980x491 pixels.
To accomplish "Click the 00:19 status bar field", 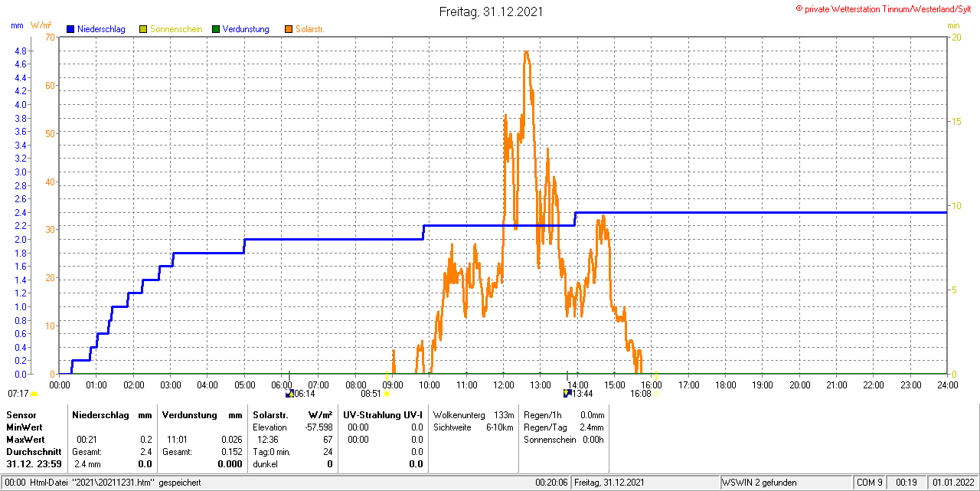I will 906,483.
